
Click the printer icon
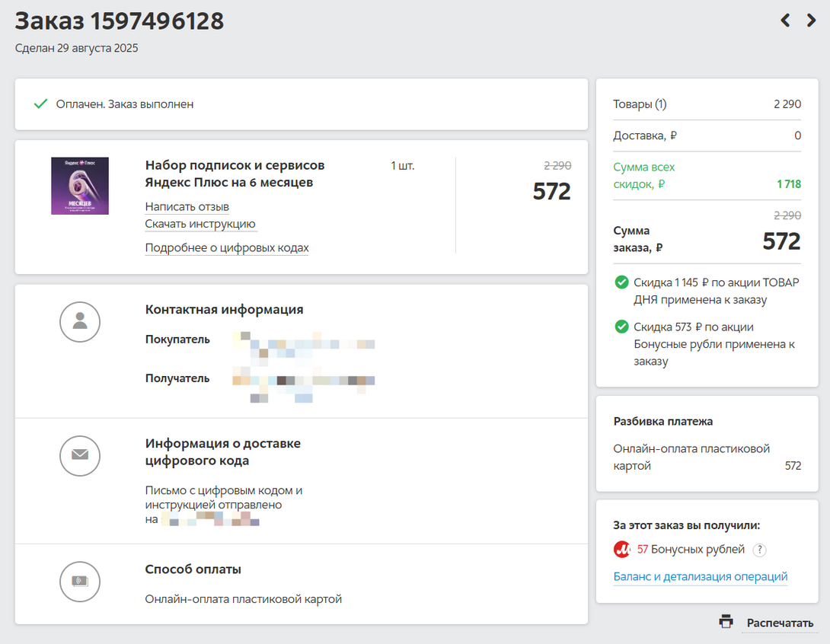[x=726, y=622]
